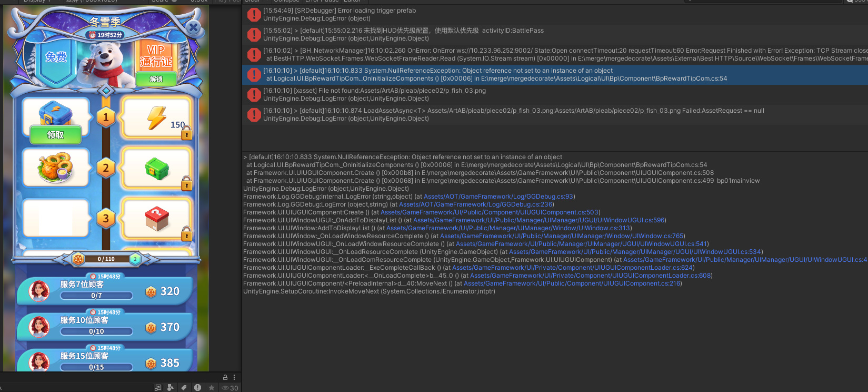
Task: Click the search by label tag icon
Action: pos(184,388)
